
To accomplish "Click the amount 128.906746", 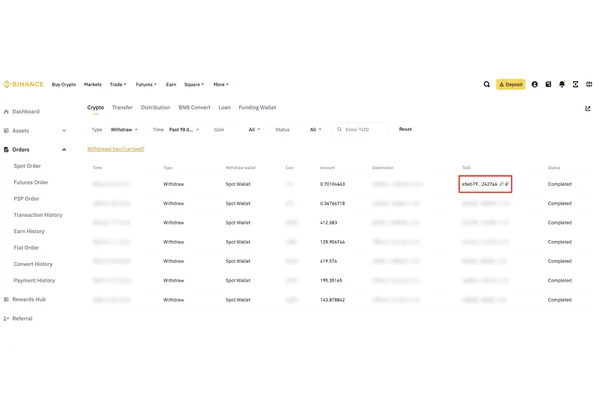I will point(332,242).
